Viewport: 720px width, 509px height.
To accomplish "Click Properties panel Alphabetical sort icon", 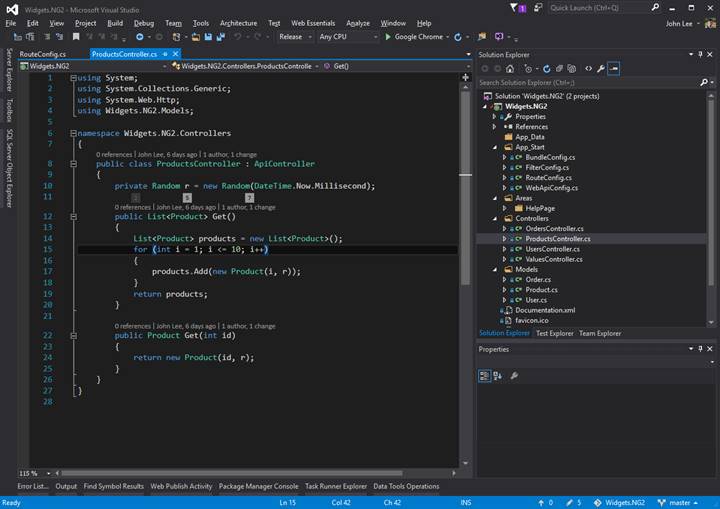I will (497, 376).
